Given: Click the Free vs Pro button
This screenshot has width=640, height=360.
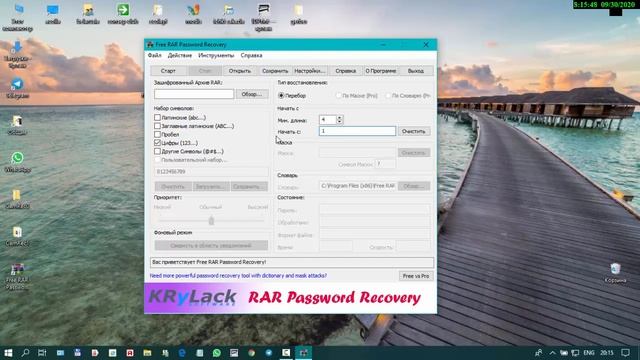Looking at the screenshot, I should [416, 276].
